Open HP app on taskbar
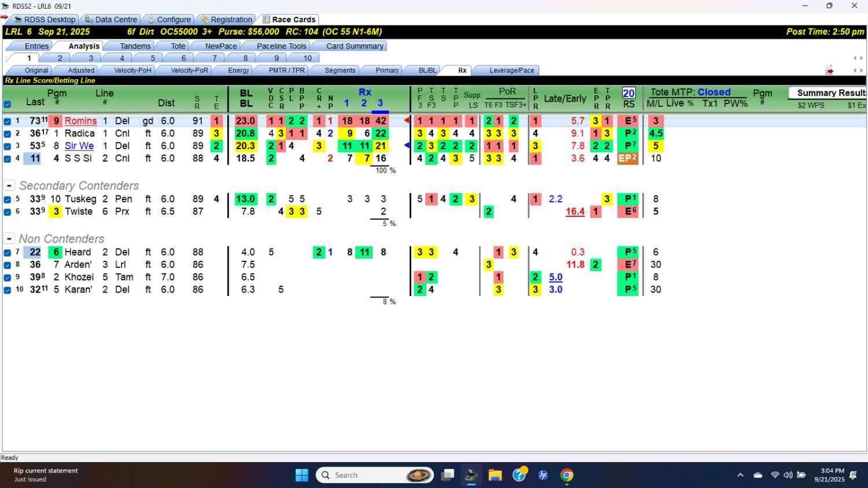 [543, 475]
